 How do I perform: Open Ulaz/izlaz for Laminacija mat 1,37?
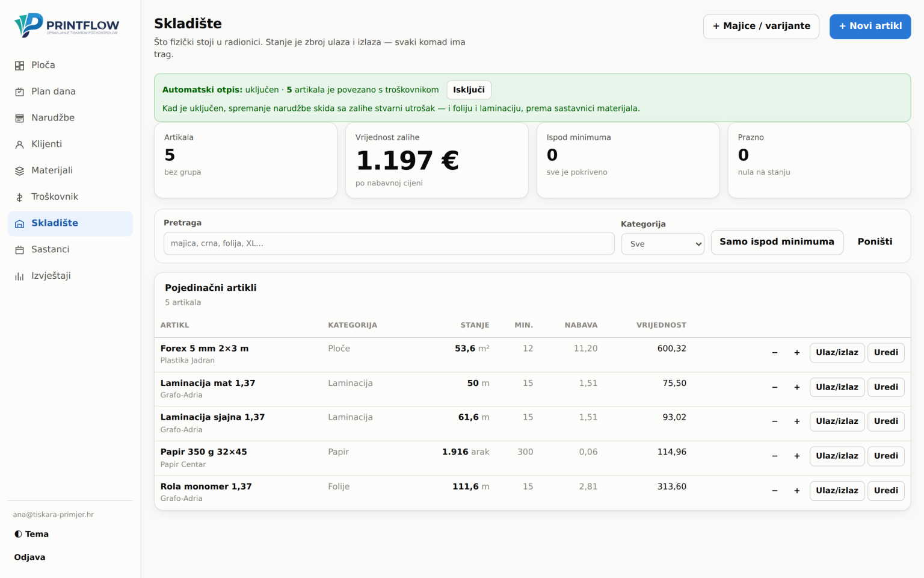837,387
